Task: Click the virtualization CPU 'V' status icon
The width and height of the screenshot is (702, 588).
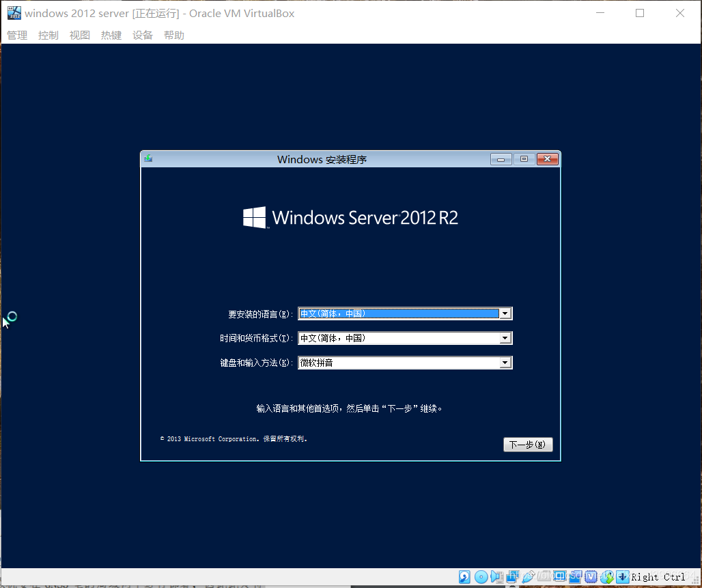Action: (591, 577)
